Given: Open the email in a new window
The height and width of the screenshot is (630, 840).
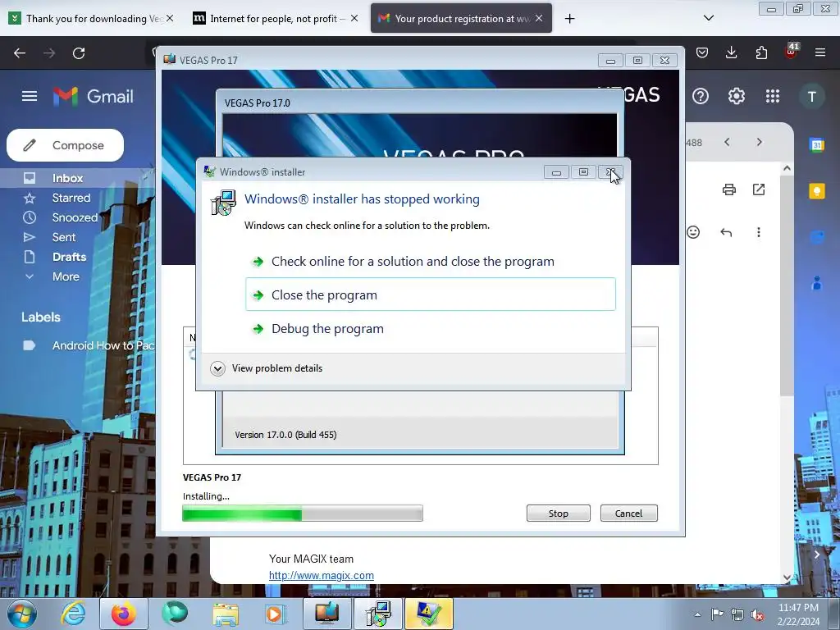Looking at the screenshot, I should [759, 189].
